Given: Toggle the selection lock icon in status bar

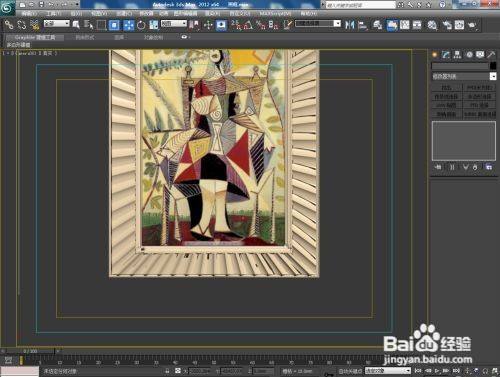Looking at the screenshot, I should click(167, 371).
